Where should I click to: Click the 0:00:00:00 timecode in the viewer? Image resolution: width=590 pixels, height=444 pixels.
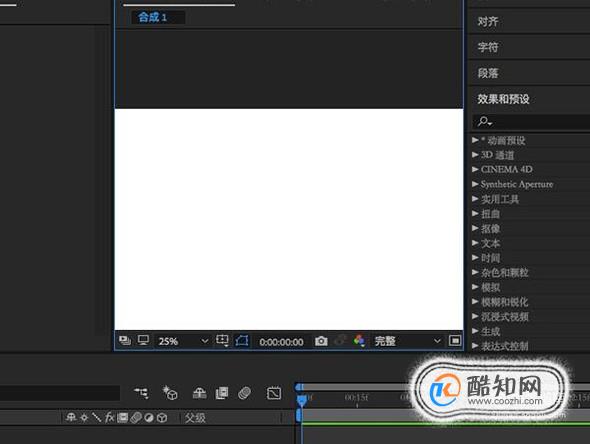pyautogui.click(x=281, y=342)
